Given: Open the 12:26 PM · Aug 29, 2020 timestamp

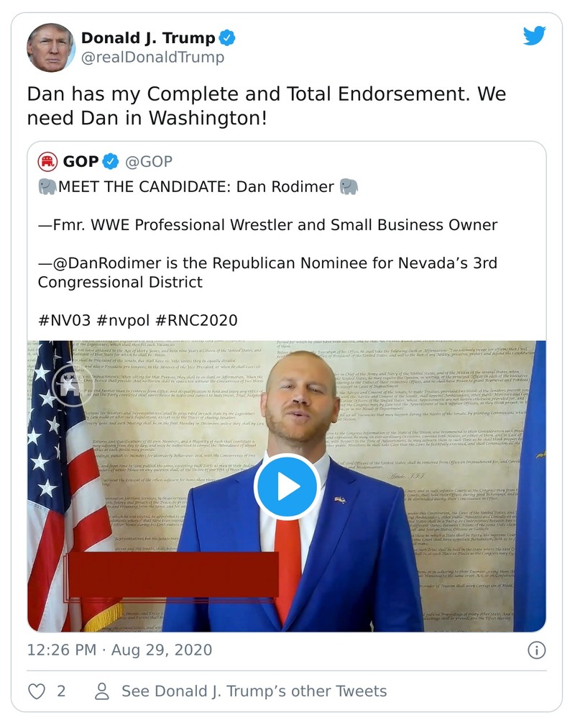Looking at the screenshot, I should pyautogui.click(x=119, y=650).
